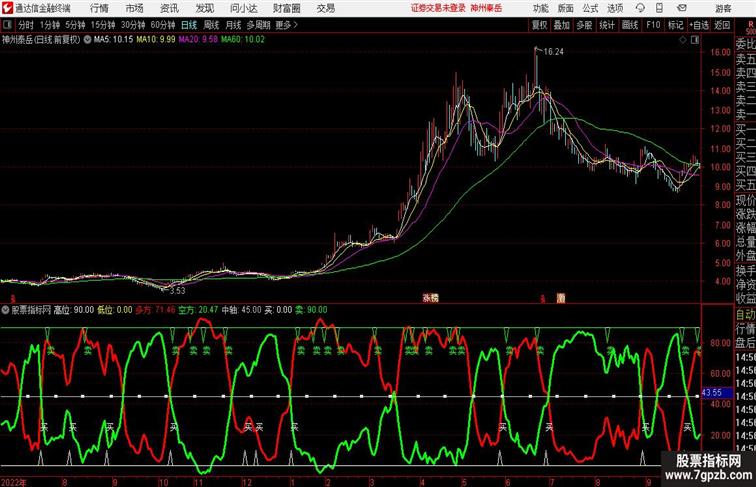Viewport: 756px width, 487px height.
Task: Open the 资讯 menu
Action: (169, 8)
